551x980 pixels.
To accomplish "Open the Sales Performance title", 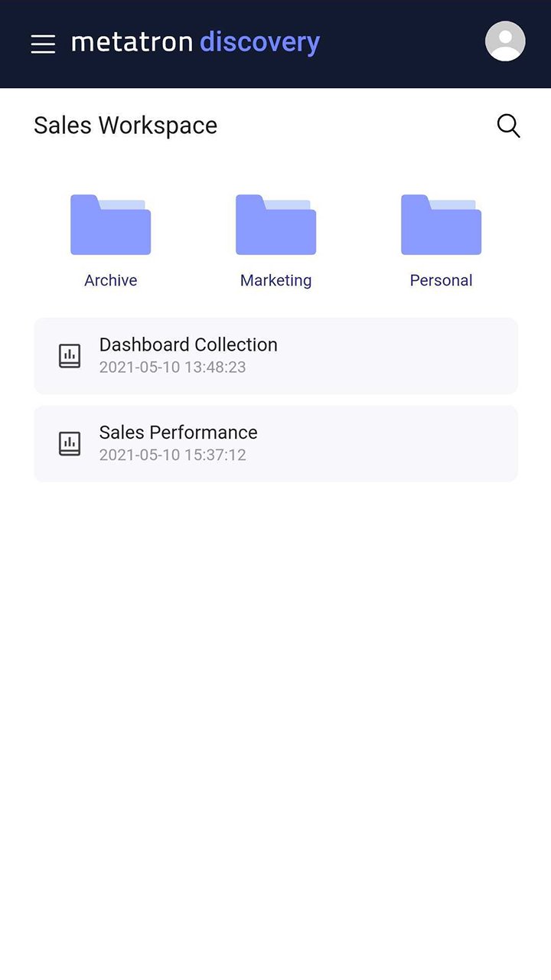I will click(178, 432).
